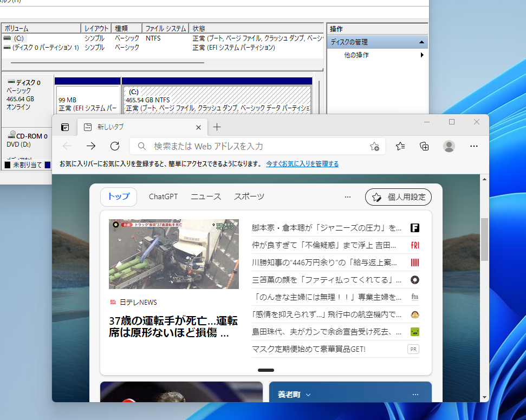This screenshot has width=526, height=420.
Task: Open 脚本家・倉本聰 headline
Action: (327, 228)
